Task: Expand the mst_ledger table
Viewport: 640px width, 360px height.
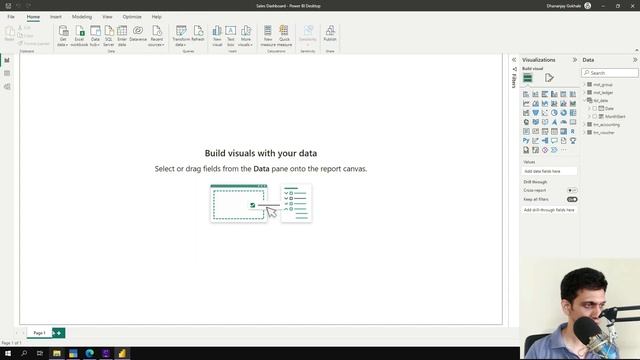Action: pos(584,93)
